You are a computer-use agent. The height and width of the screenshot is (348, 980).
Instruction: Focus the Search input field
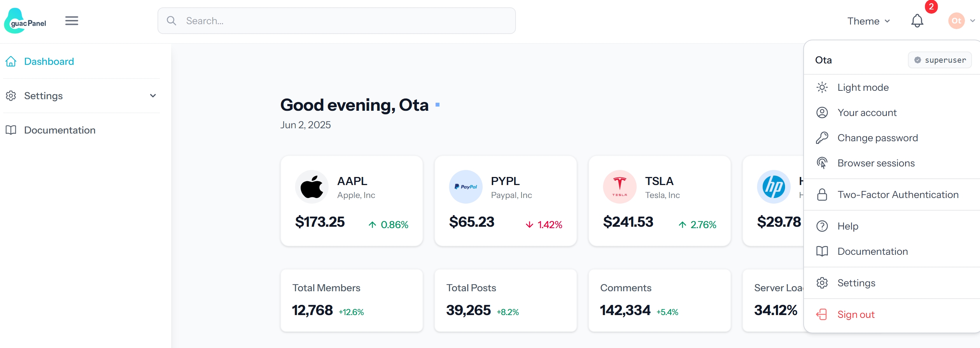point(337,21)
